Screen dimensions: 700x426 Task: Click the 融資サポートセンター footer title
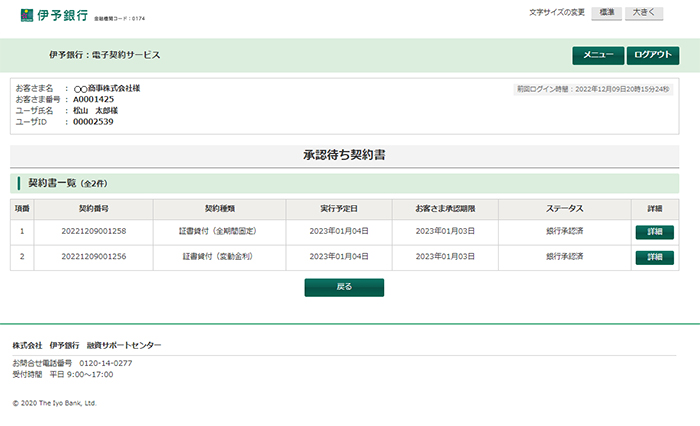pos(124,346)
